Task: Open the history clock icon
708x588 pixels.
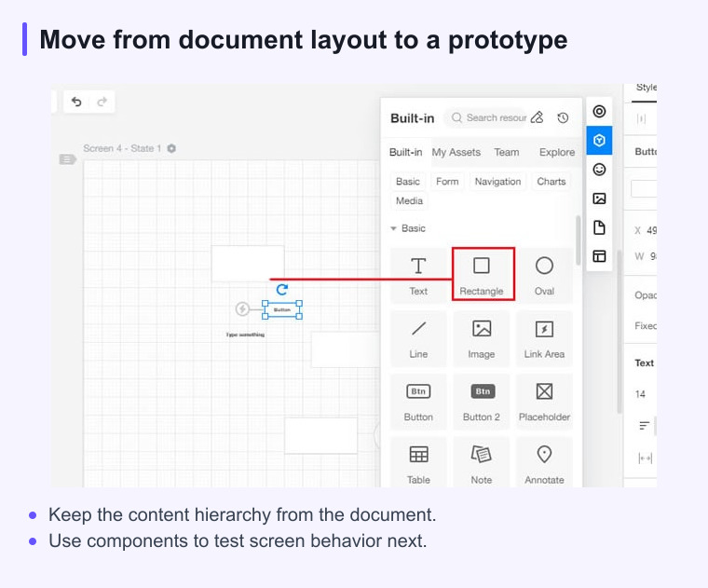Action: coord(563,117)
